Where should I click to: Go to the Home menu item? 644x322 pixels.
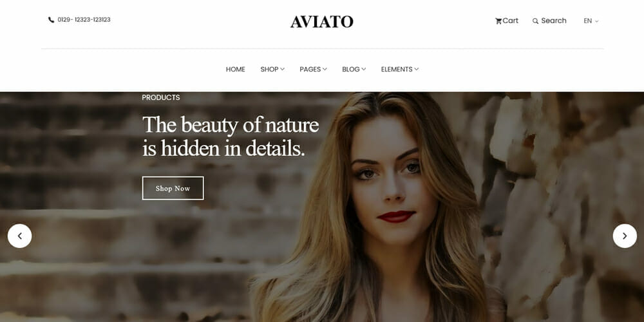(x=235, y=70)
